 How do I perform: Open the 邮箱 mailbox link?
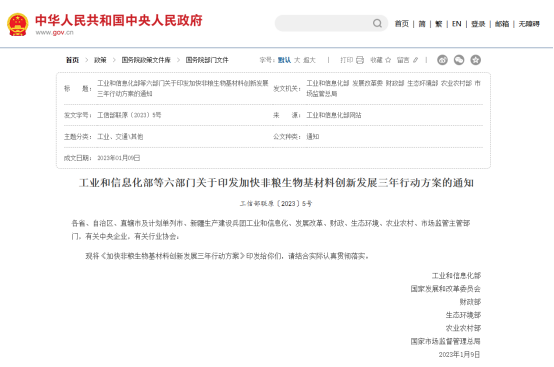[x=502, y=24]
